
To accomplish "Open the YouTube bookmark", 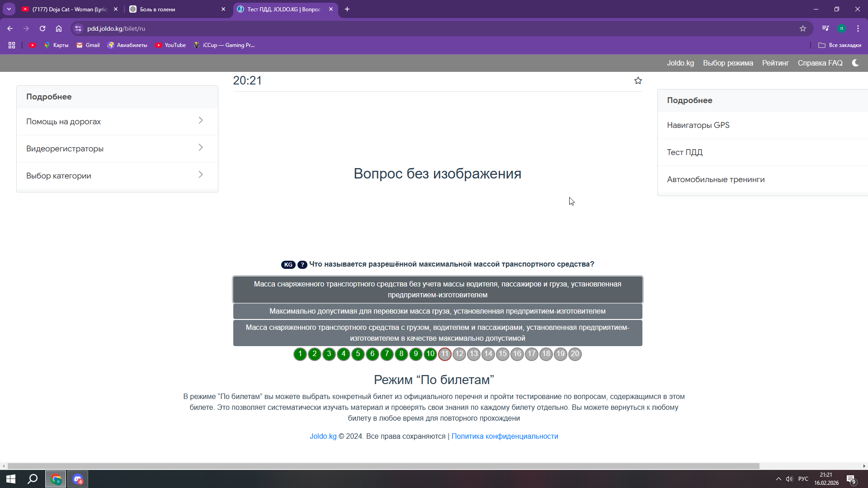I will pos(171,45).
